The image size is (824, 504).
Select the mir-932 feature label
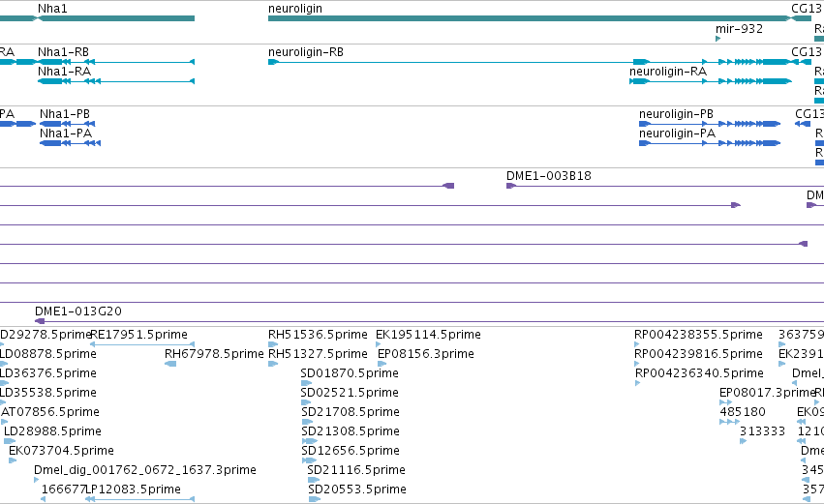(x=739, y=29)
